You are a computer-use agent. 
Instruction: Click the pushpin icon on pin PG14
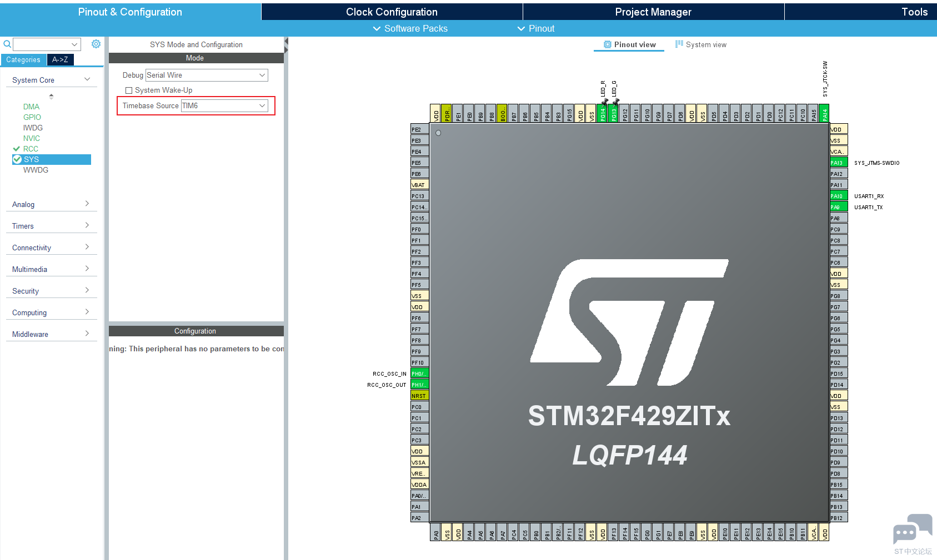604,102
